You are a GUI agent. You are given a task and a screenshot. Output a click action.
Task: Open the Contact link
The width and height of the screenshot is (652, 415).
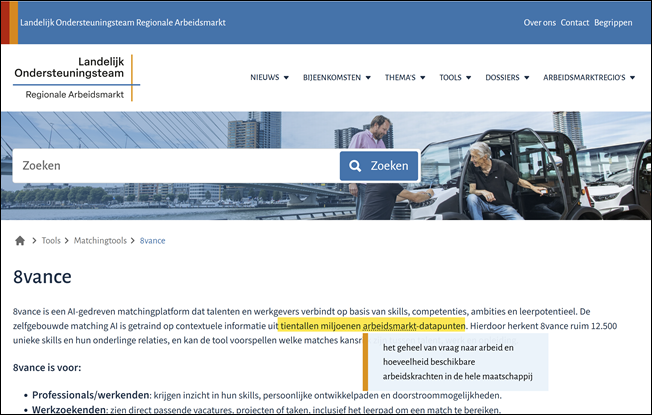point(575,23)
